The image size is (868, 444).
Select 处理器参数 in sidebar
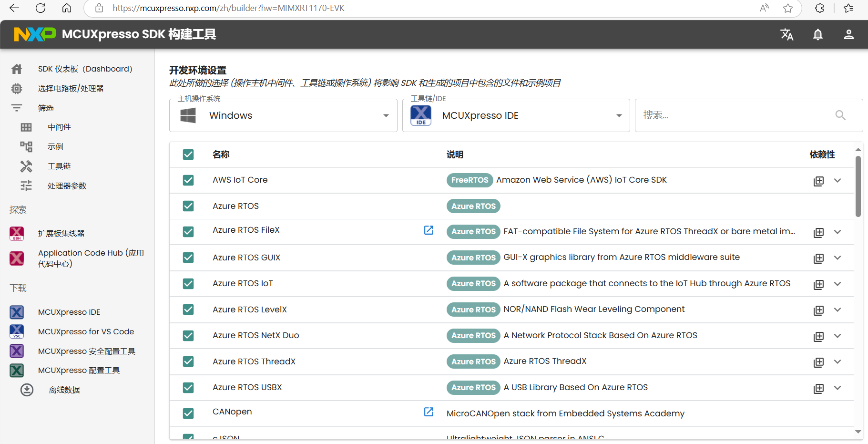(67, 186)
